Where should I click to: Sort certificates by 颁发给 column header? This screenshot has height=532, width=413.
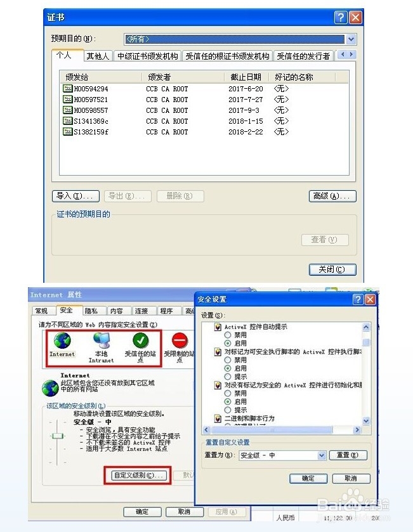point(101,77)
